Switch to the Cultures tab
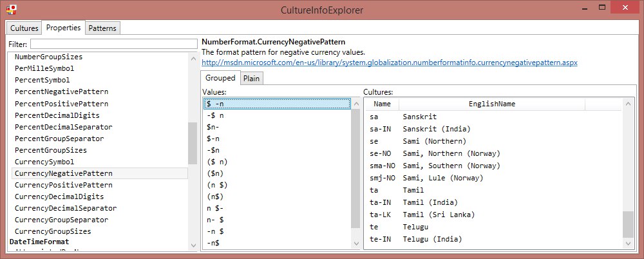 tap(24, 28)
